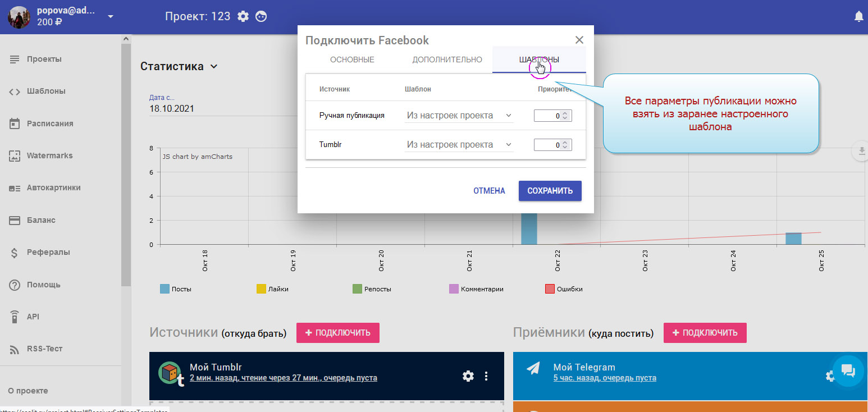Click the Отмена button
The width and height of the screenshot is (868, 412).
pyautogui.click(x=489, y=191)
